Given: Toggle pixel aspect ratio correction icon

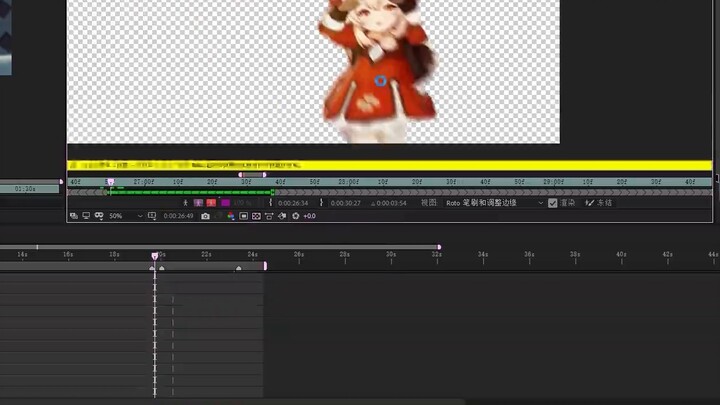Looking at the screenshot, I should 269,216.
